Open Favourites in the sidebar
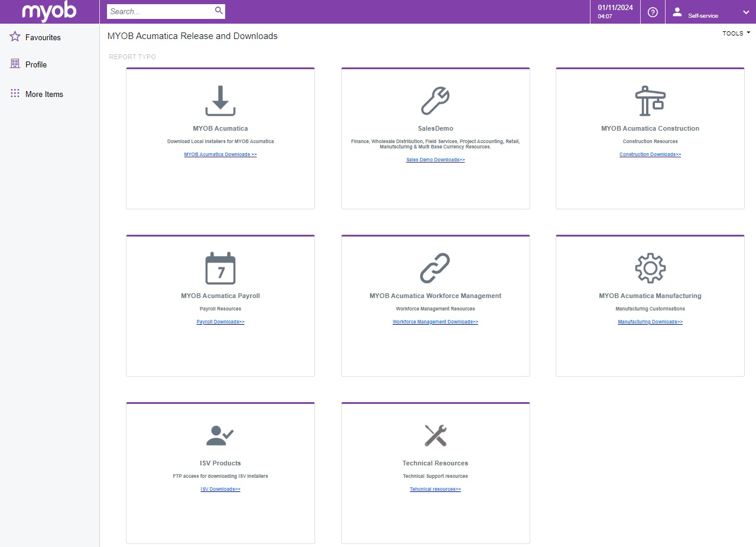The height and width of the screenshot is (547, 756). click(x=43, y=37)
